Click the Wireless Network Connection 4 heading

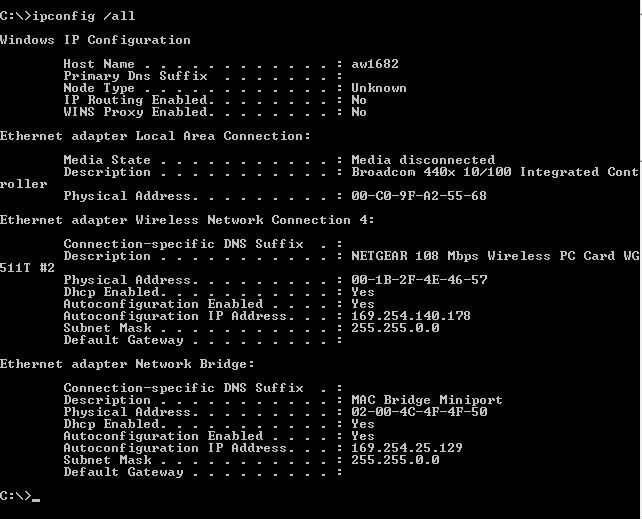tap(187, 220)
